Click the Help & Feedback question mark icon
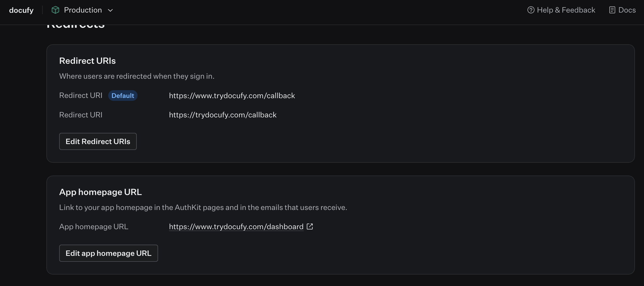This screenshot has width=644, height=286. click(531, 10)
